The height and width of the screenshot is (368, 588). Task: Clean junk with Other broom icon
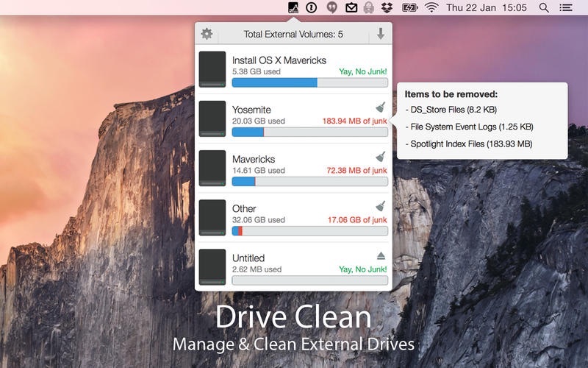click(381, 206)
